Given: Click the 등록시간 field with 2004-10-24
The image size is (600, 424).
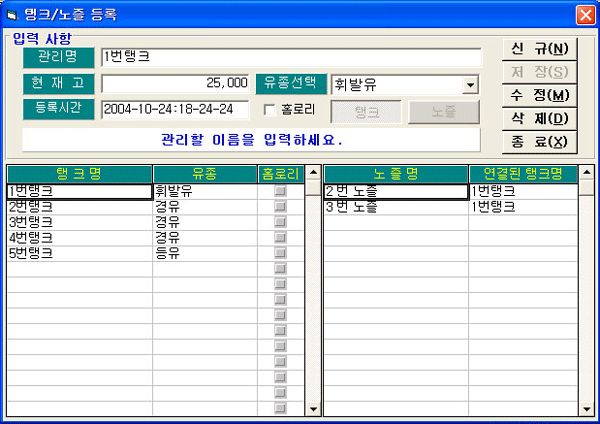Looking at the screenshot, I should [x=175, y=110].
